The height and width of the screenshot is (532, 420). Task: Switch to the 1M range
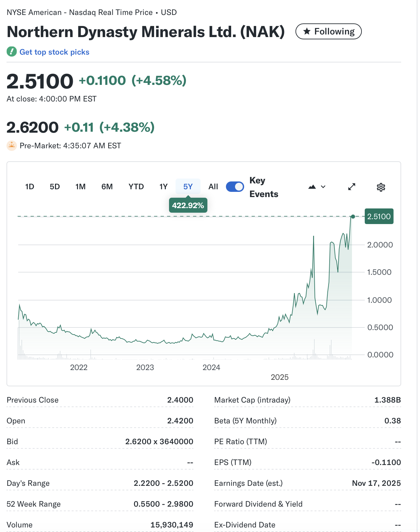tap(80, 187)
